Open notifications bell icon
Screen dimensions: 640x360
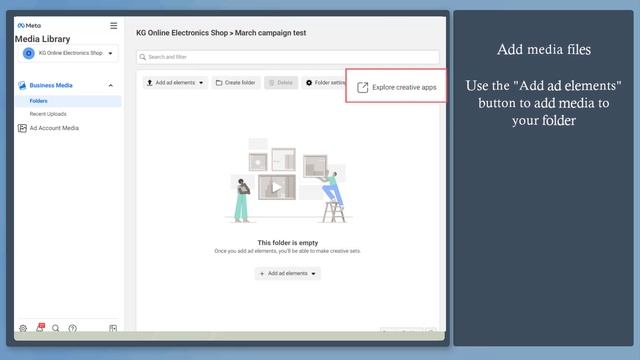pyautogui.click(x=40, y=327)
